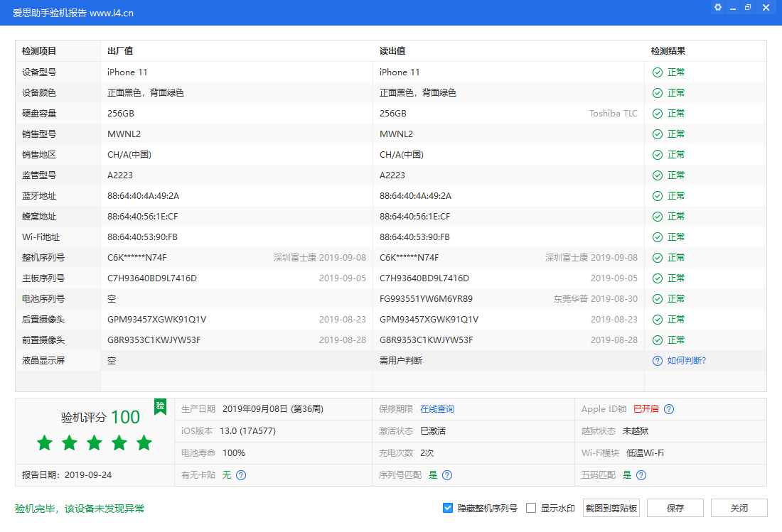
Task: Click green check icon for 蓝牙地址
Action: coord(658,196)
